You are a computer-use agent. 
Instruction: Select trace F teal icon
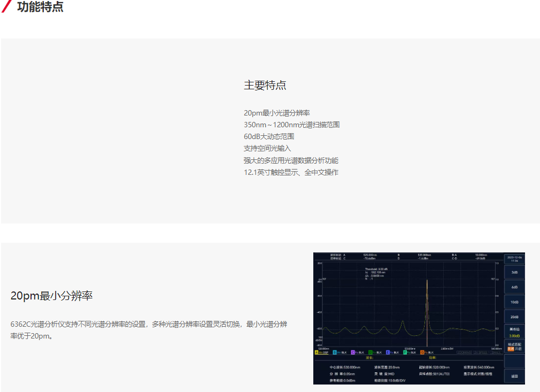pos(405,352)
